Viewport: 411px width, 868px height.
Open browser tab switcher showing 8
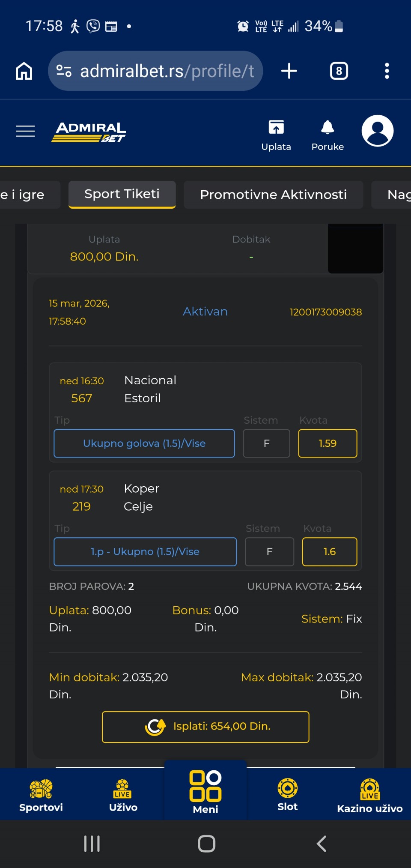tap(339, 71)
